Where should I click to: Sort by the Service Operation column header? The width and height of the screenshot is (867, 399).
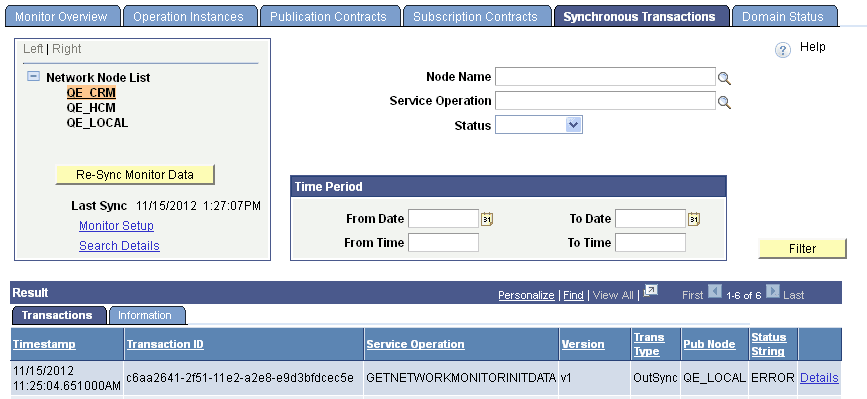[415, 344]
